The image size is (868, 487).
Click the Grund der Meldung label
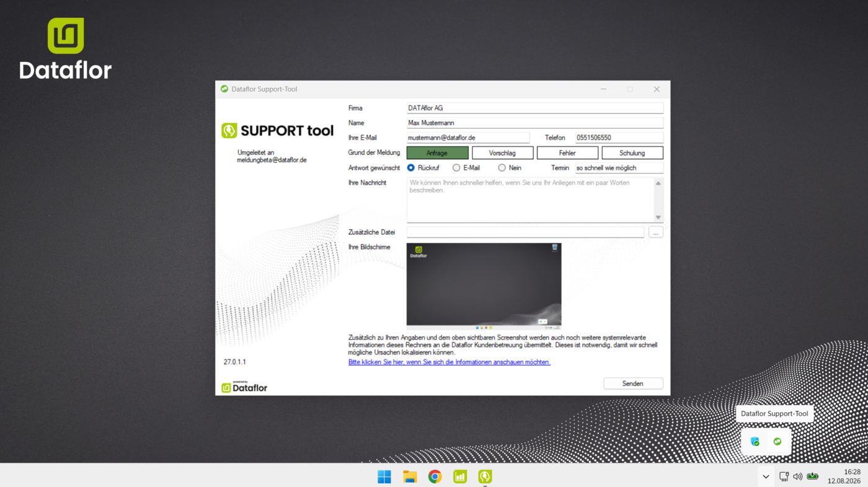point(374,152)
